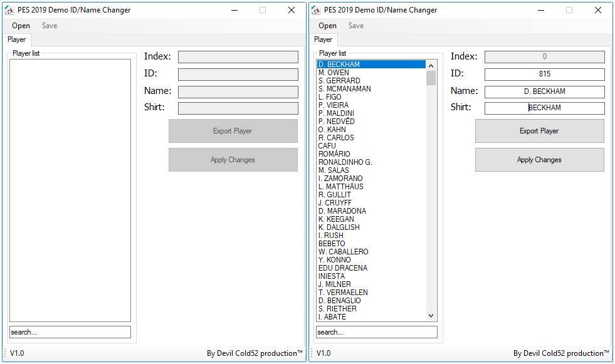The image size is (615, 364).
Task: Click search field in left window
Action: (70, 332)
